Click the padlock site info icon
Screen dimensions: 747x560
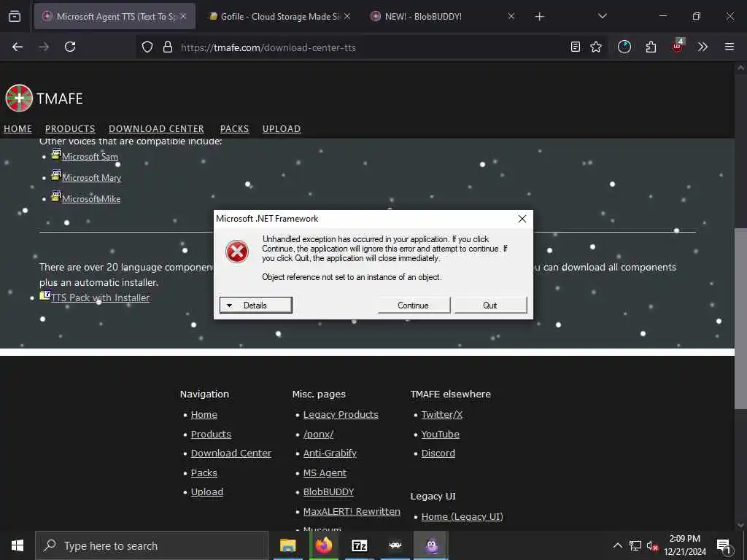click(x=167, y=47)
